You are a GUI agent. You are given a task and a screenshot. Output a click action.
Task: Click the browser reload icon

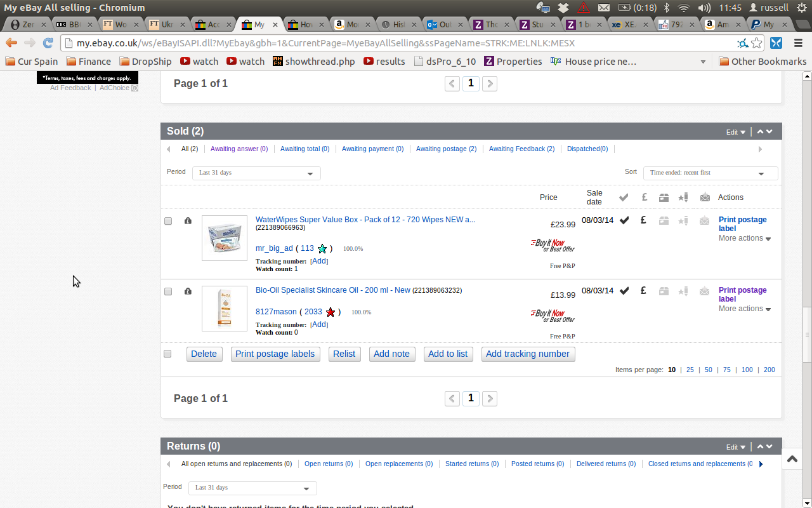[x=48, y=43]
